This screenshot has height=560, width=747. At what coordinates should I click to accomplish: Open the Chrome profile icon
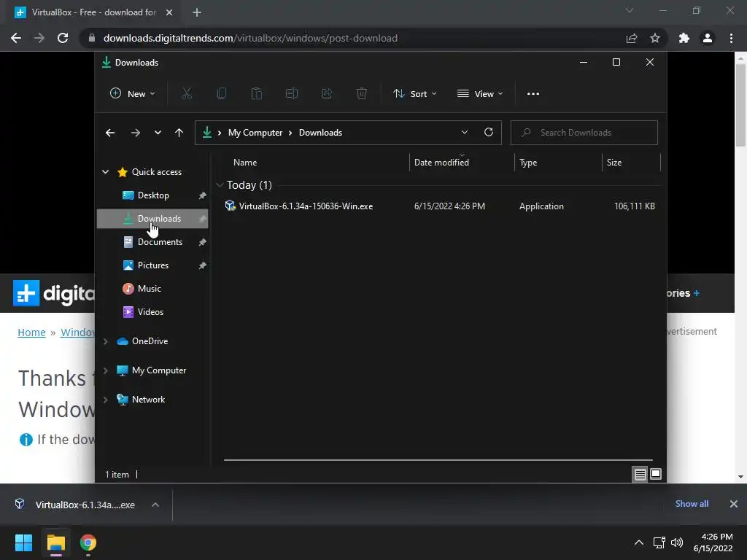coord(708,38)
